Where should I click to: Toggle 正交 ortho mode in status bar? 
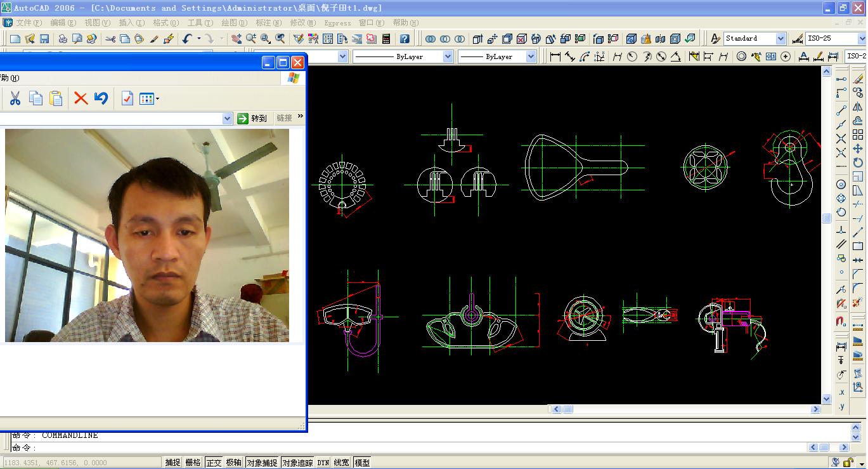coord(214,463)
